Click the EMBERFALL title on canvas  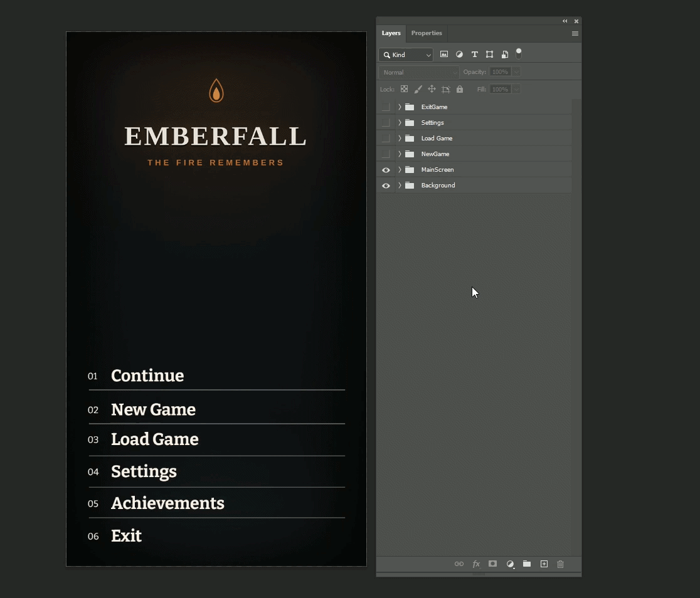pos(215,137)
